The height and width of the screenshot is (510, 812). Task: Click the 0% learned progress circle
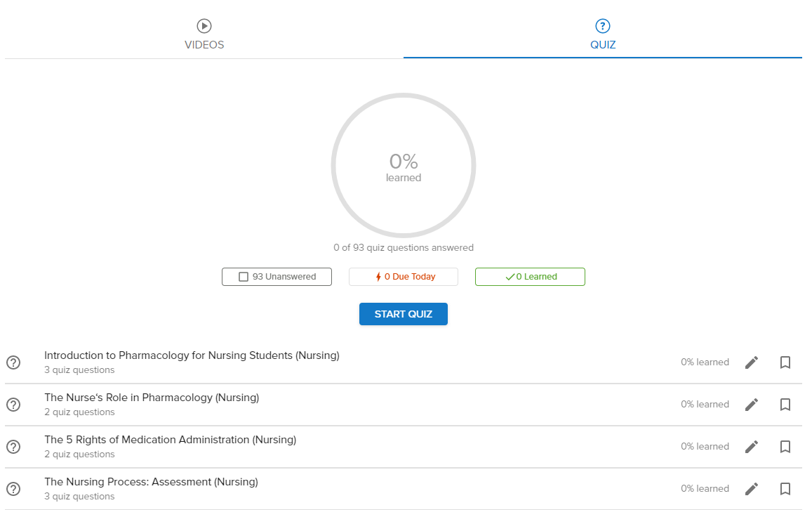click(x=404, y=166)
